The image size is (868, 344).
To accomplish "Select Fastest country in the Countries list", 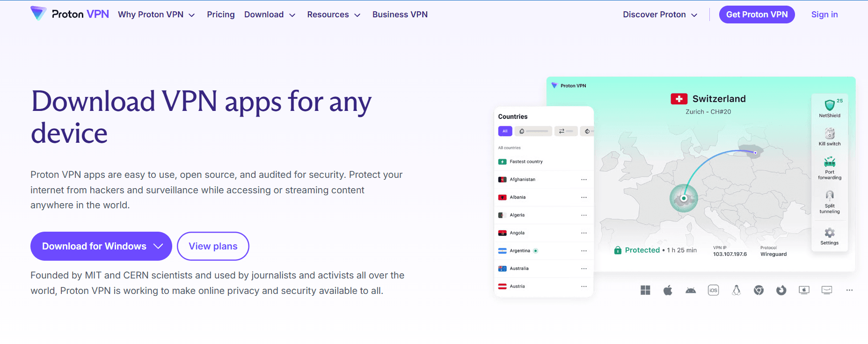I will point(526,162).
